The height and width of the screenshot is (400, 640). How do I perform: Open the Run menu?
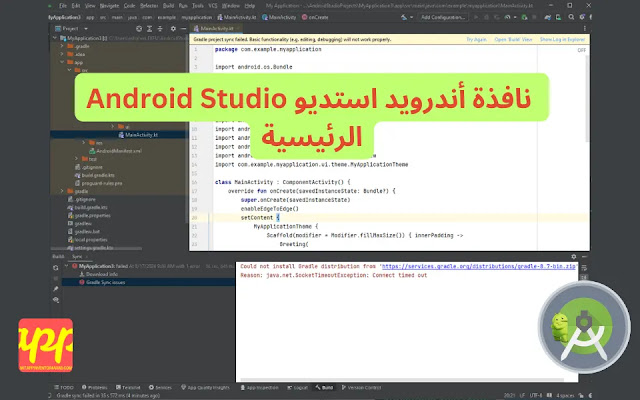point(183,6)
